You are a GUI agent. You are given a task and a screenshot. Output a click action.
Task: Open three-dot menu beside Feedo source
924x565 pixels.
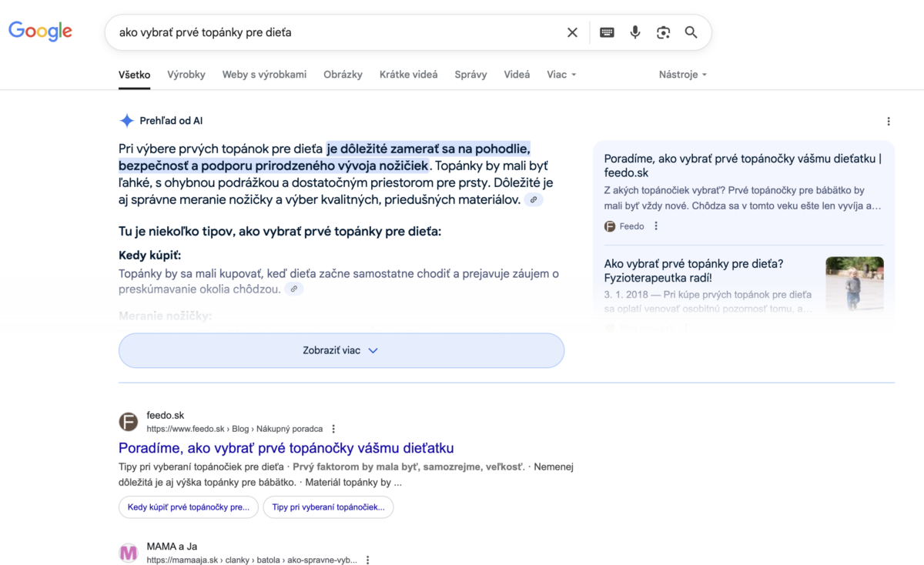(x=656, y=226)
